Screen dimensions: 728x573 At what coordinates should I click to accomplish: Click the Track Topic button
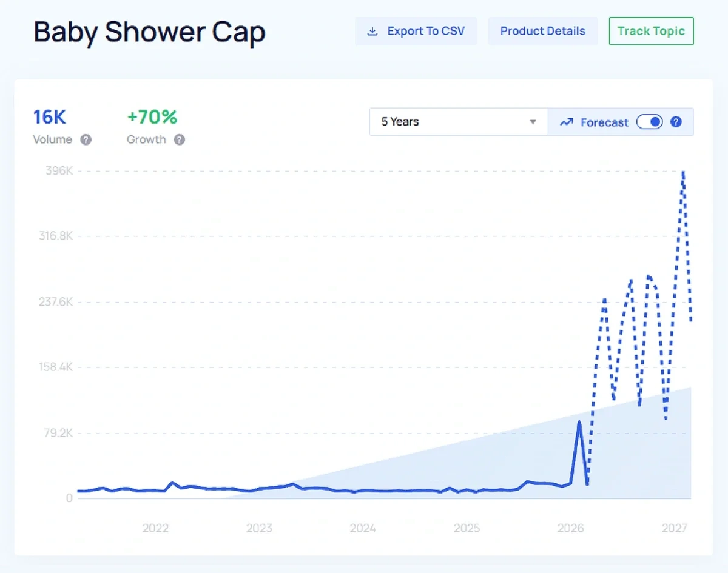651,31
